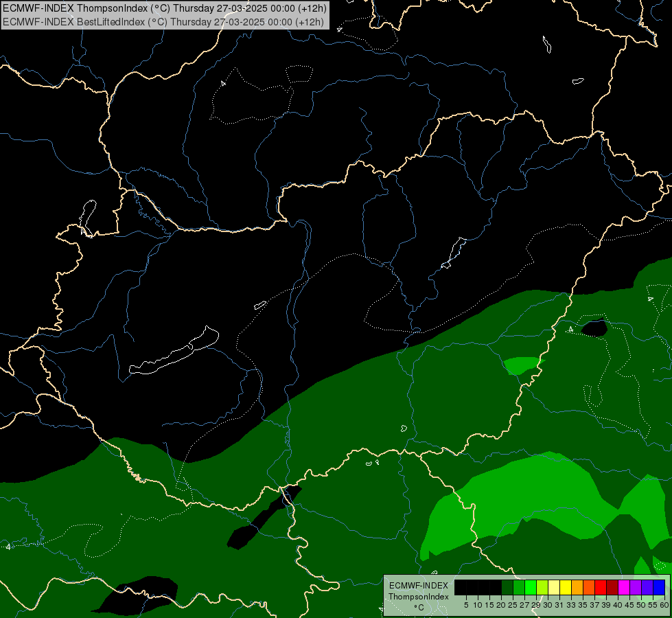Pick the purple 45–50 legend swatch
The image size is (672, 618).
point(636,587)
